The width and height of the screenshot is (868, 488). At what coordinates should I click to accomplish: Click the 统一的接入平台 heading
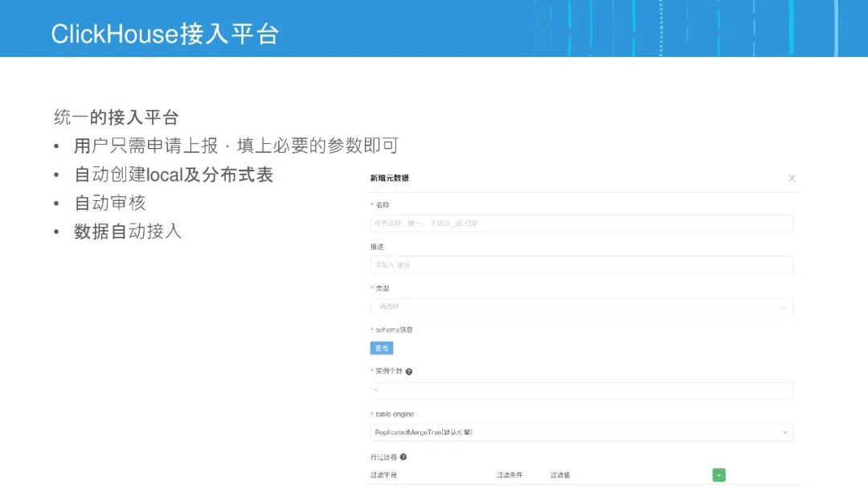pyautogui.click(x=117, y=117)
